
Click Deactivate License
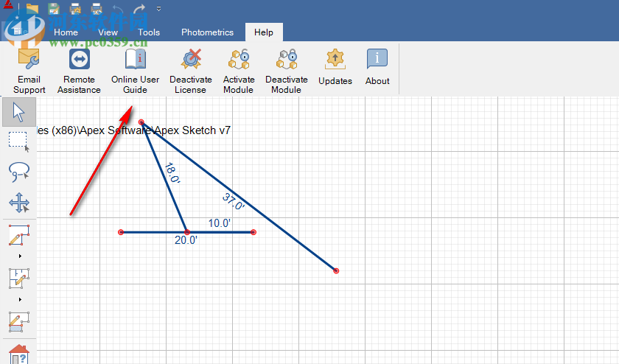[x=191, y=71]
